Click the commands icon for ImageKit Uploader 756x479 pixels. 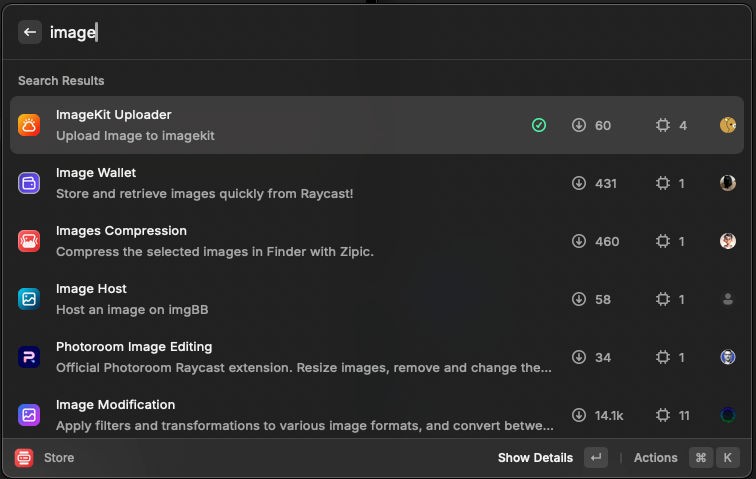tap(663, 125)
